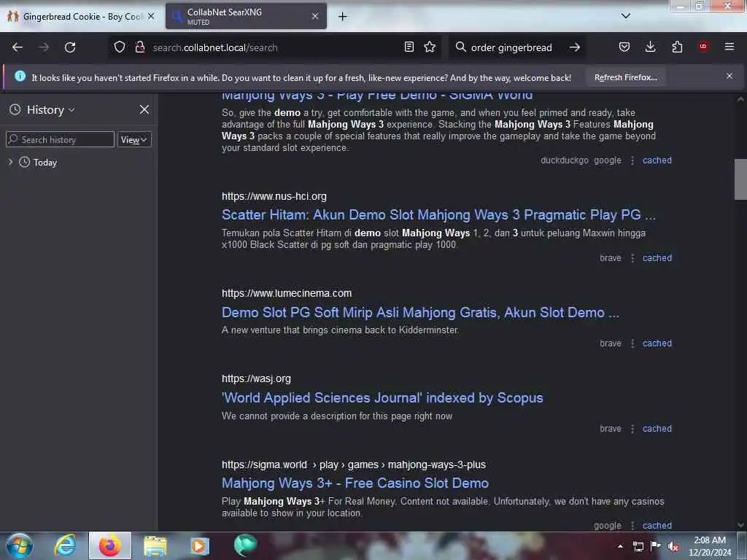The height and width of the screenshot is (560, 747).
Task: Bookmark this page with the star icon
Action: (430, 47)
